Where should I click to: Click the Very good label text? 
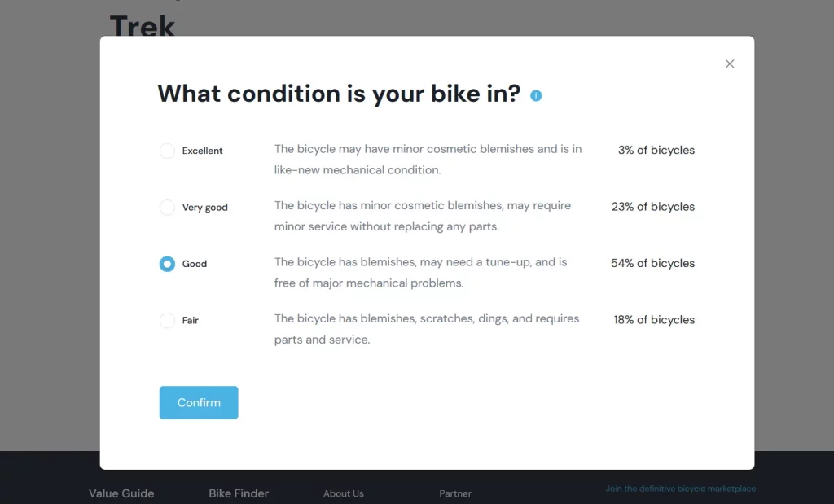(x=204, y=208)
